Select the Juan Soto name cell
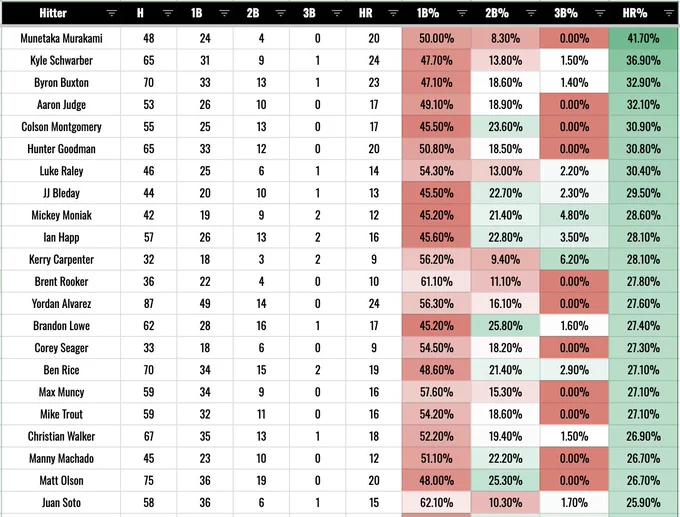Screen dimensions: 680x517 (61, 503)
